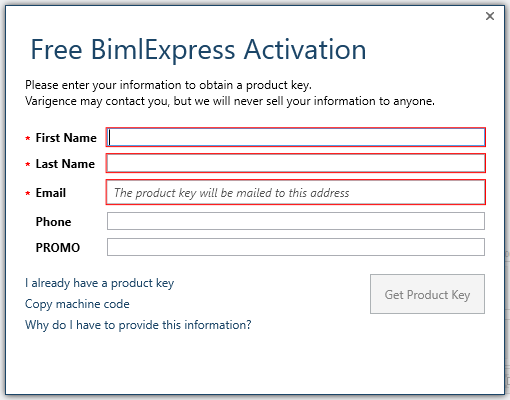Click the red asterisk beside First Name
The height and width of the screenshot is (400, 510).
pos(28,138)
